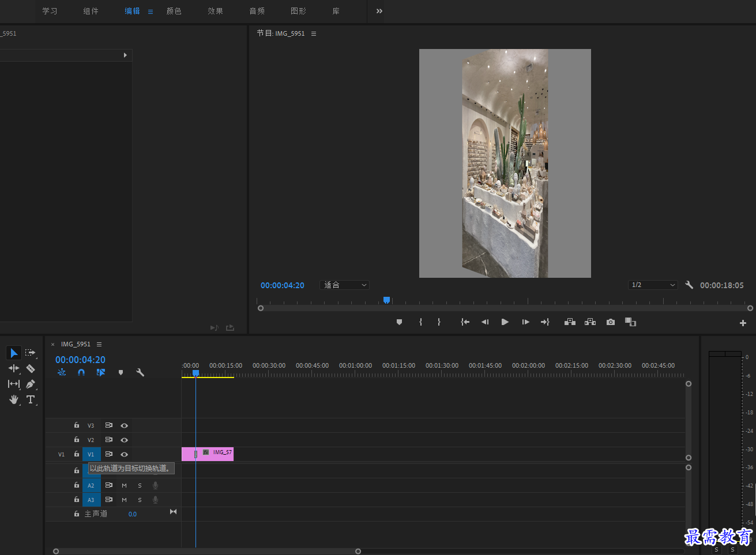Toggle nest sequence insert mode
This screenshot has width=756, height=555.
[x=62, y=372]
